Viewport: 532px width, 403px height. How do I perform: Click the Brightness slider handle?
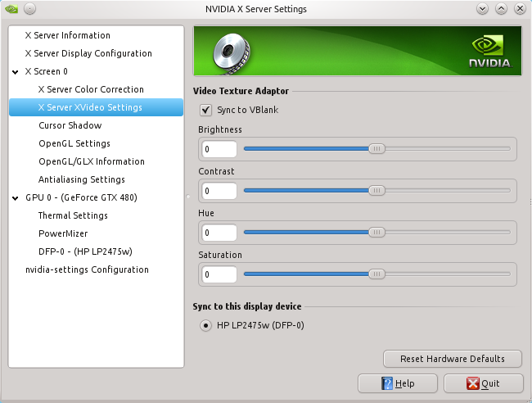[376, 149]
